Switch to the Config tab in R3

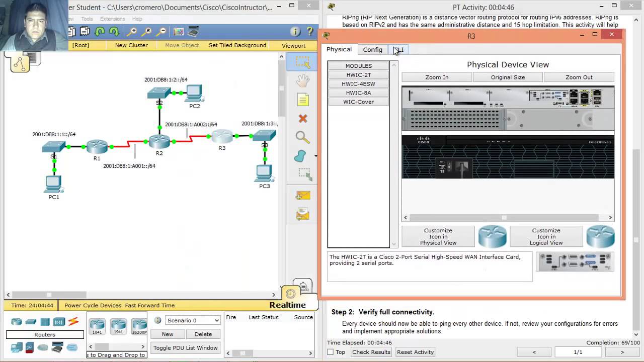373,49
